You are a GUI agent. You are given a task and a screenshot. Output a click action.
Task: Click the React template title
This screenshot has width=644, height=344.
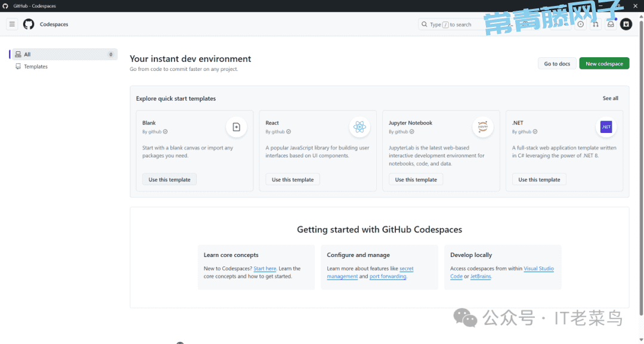pyautogui.click(x=272, y=123)
